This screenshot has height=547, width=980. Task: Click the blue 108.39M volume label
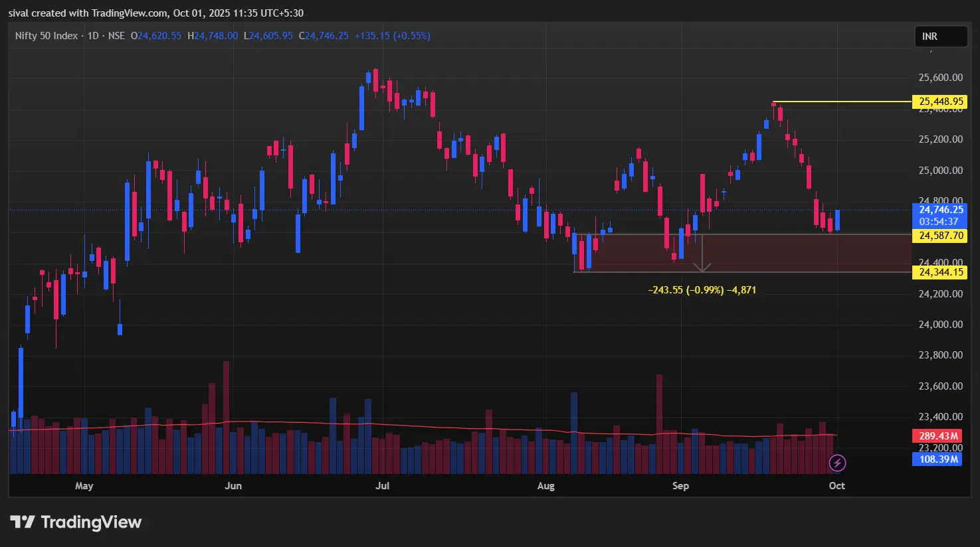tap(938, 459)
